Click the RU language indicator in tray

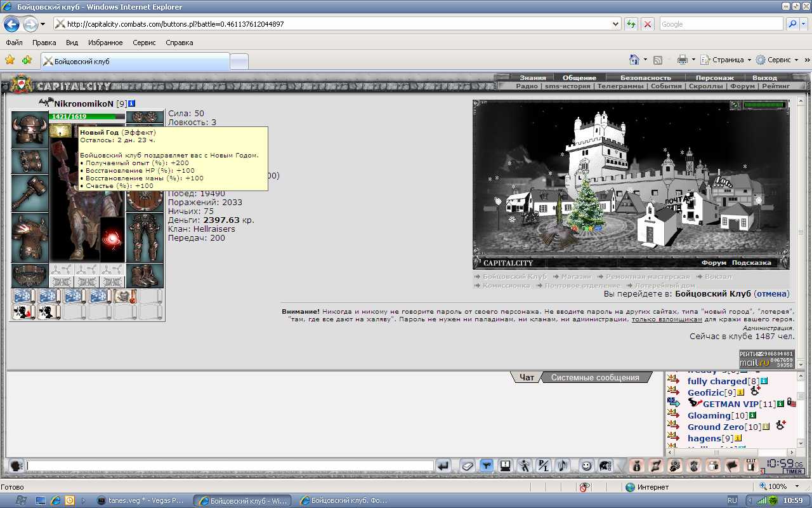coord(733,500)
